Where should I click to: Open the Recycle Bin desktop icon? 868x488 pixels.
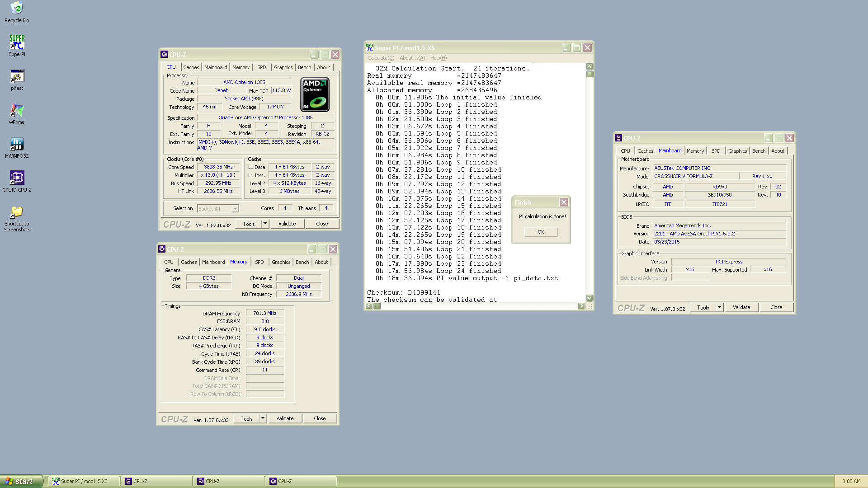click(x=17, y=12)
